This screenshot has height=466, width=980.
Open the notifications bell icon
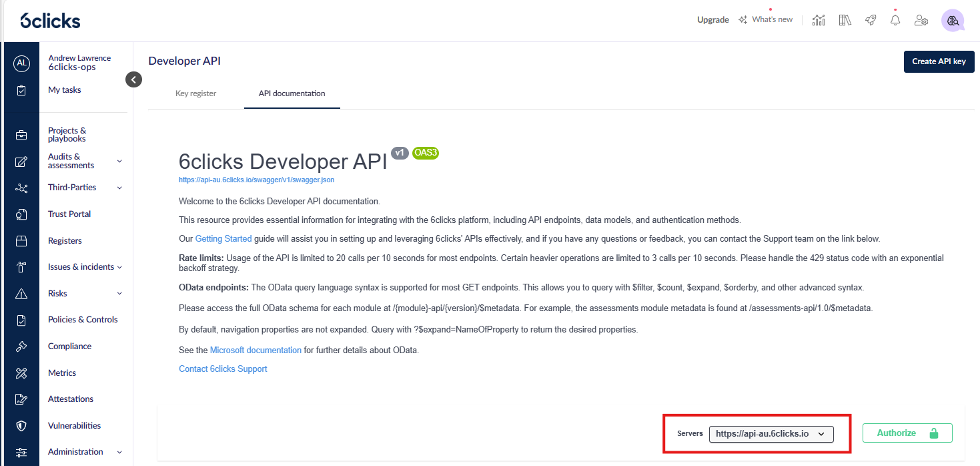coord(895,20)
